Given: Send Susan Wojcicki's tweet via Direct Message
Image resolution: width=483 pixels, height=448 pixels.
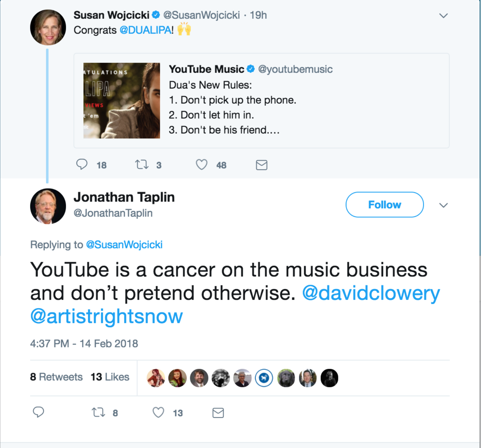Looking at the screenshot, I should (x=261, y=165).
